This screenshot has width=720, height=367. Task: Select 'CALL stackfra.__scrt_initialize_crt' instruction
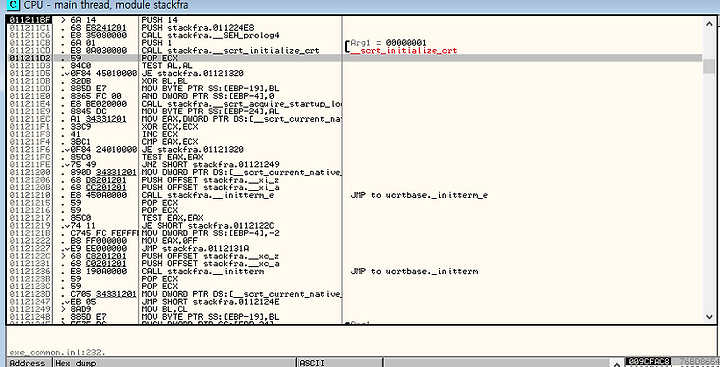[x=230, y=51]
